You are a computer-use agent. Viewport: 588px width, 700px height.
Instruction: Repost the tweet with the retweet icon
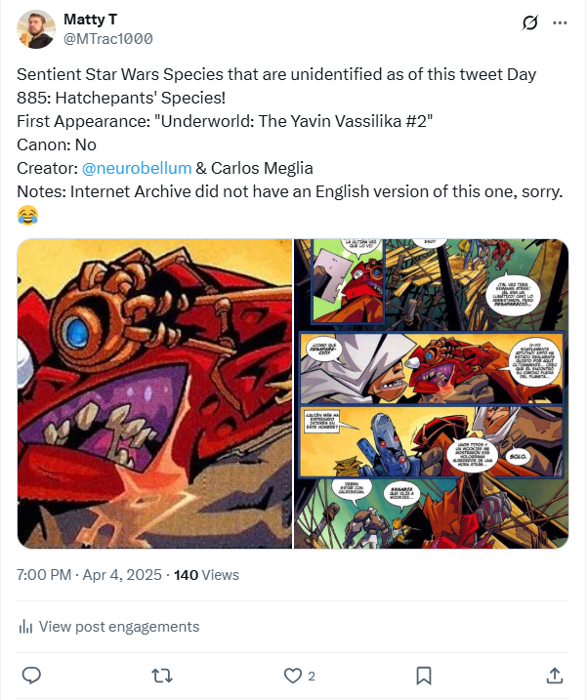point(162,675)
